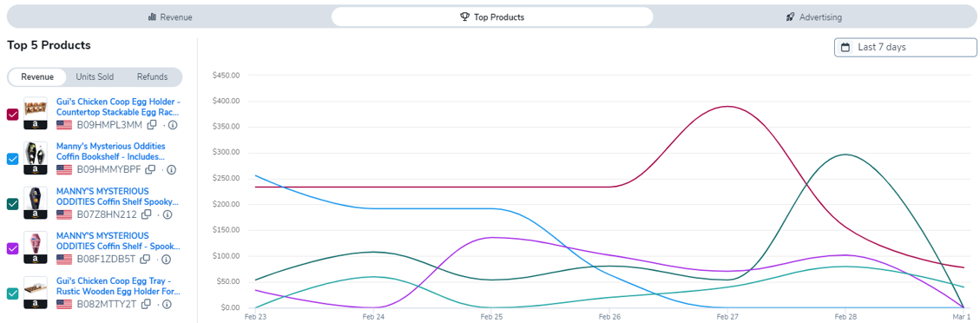980x323 pixels.
Task: Switch to the Advertising tab
Action: click(813, 16)
